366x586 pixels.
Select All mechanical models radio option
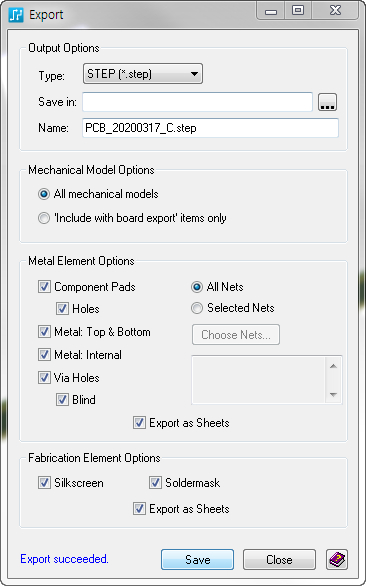click(44, 194)
